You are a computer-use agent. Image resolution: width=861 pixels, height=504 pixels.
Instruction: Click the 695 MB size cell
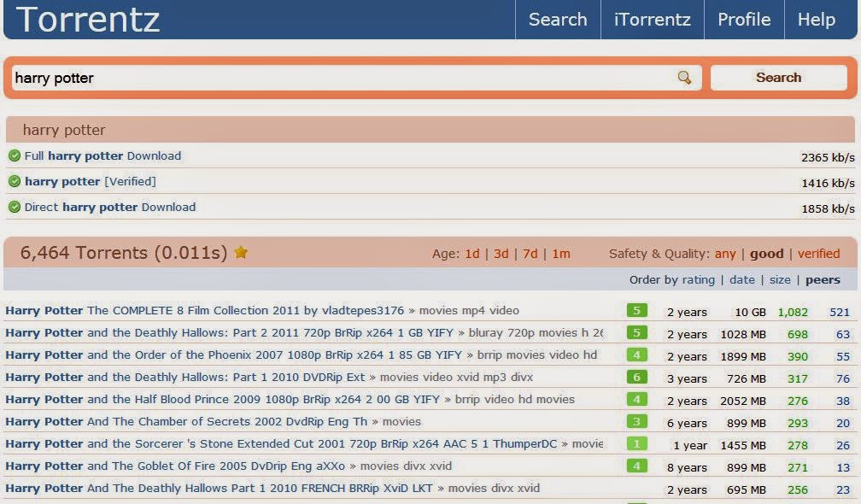(x=746, y=490)
